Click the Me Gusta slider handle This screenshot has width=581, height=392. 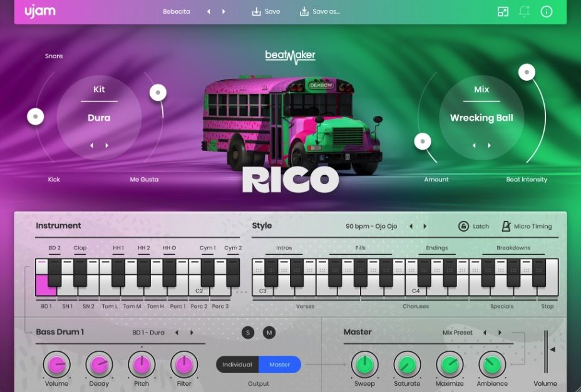click(158, 92)
